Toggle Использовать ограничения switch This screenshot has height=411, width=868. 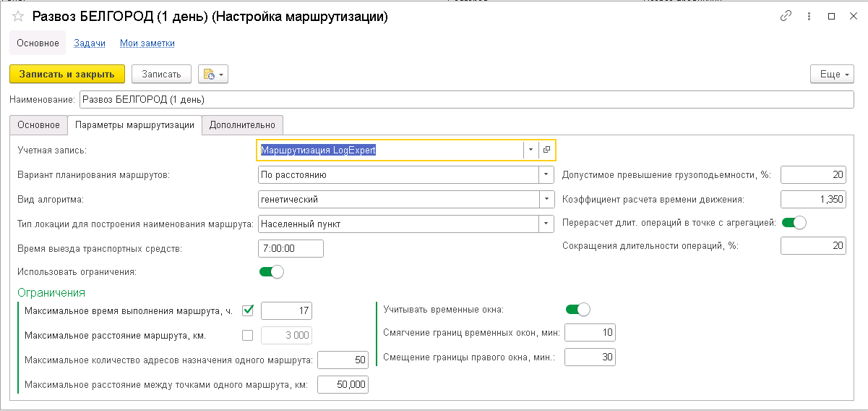point(272,272)
